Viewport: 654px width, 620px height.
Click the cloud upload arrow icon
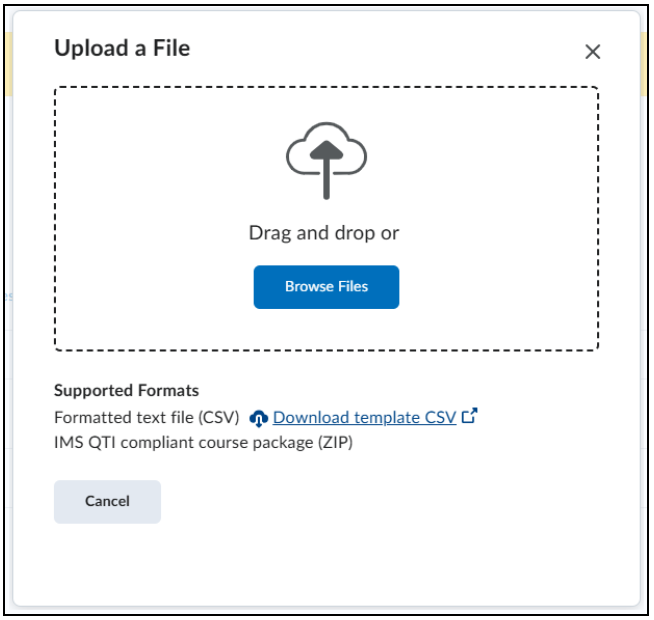coord(326,161)
